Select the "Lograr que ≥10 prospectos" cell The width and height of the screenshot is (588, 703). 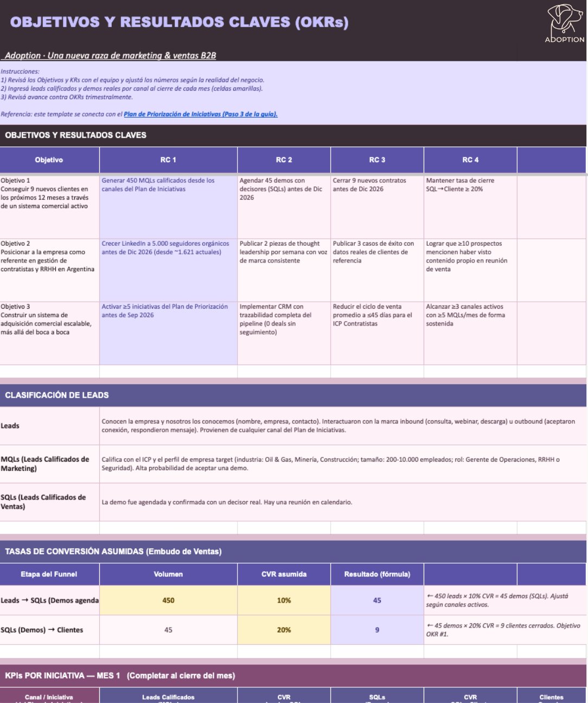click(x=470, y=270)
